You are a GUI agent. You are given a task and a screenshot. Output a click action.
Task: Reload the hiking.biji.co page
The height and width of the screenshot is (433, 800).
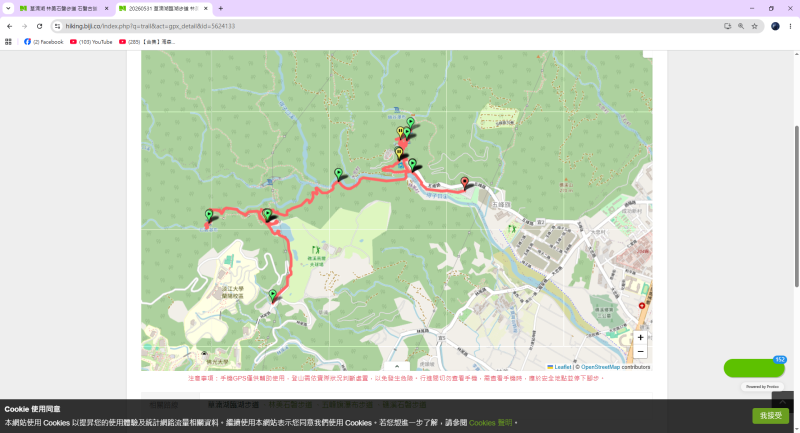click(39, 26)
